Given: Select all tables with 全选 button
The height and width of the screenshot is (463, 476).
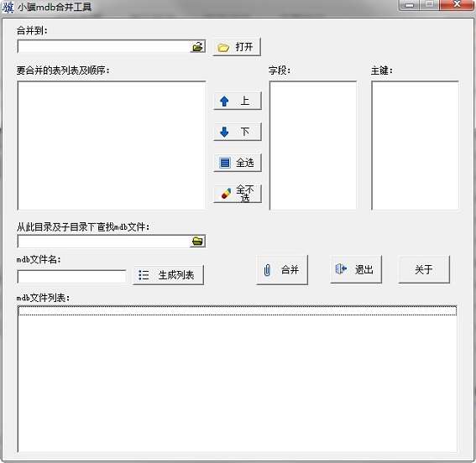Looking at the screenshot, I should (x=238, y=163).
